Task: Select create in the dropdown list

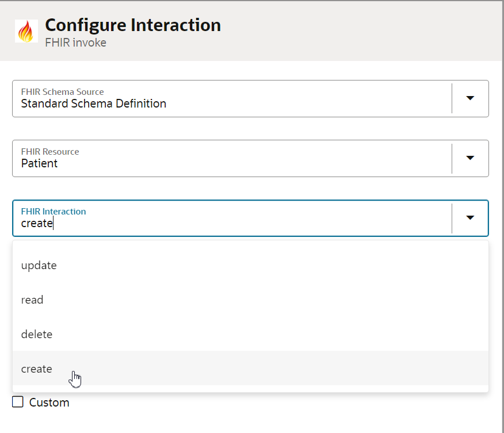Action: (250, 368)
